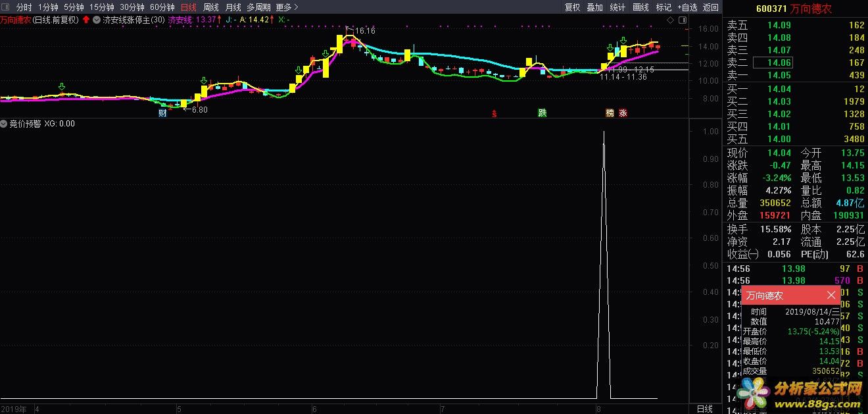Select the 卖五 14.09 quote row
Screen dimensions: 868x414
point(795,25)
